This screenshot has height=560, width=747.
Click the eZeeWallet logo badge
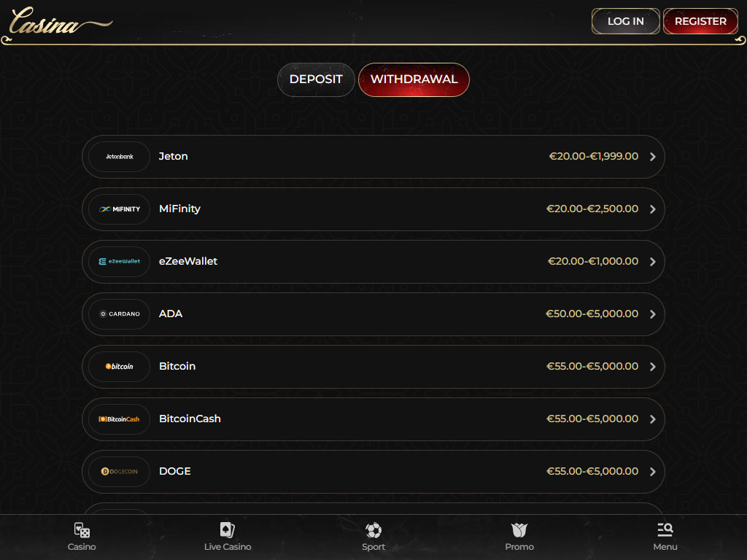point(120,262)
